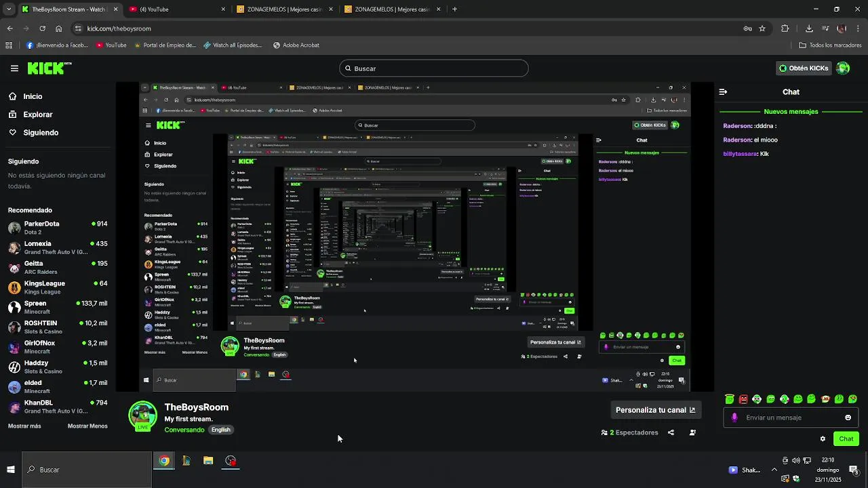The height and width of the screenshot is (488, 868).
Task: Open File Explorer from the taskbar
Action: click(208, 461)
